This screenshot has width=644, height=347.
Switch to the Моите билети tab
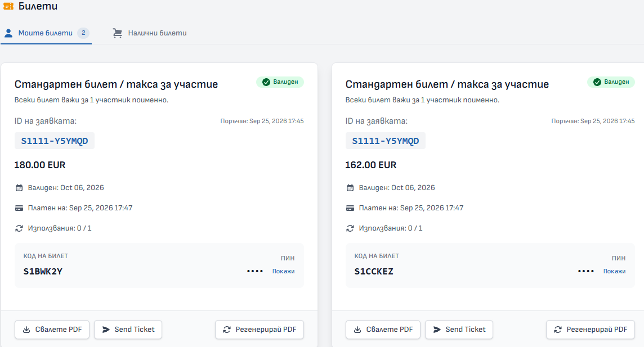pos(46,33)
